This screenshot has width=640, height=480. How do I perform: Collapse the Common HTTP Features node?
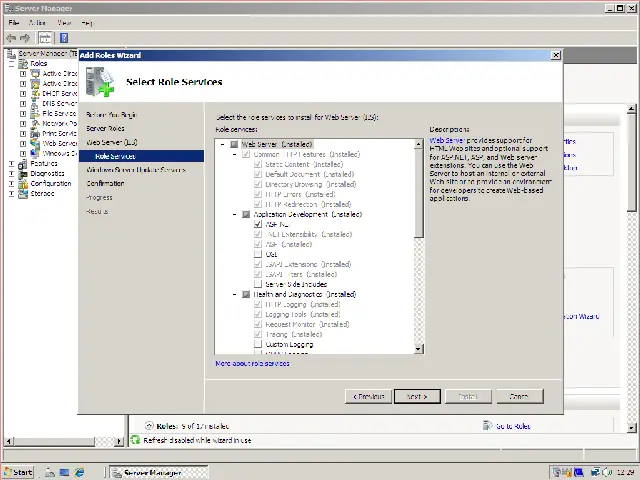point(235,154)
